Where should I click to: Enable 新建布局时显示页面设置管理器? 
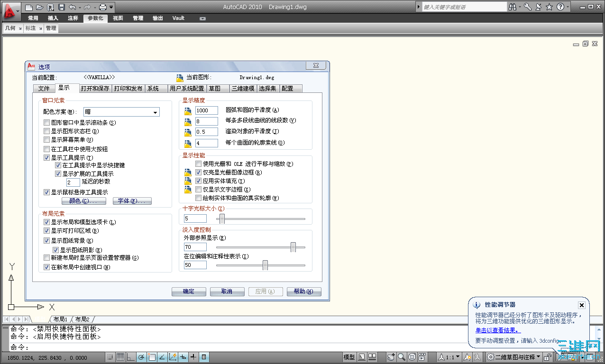tap(46, 258)
